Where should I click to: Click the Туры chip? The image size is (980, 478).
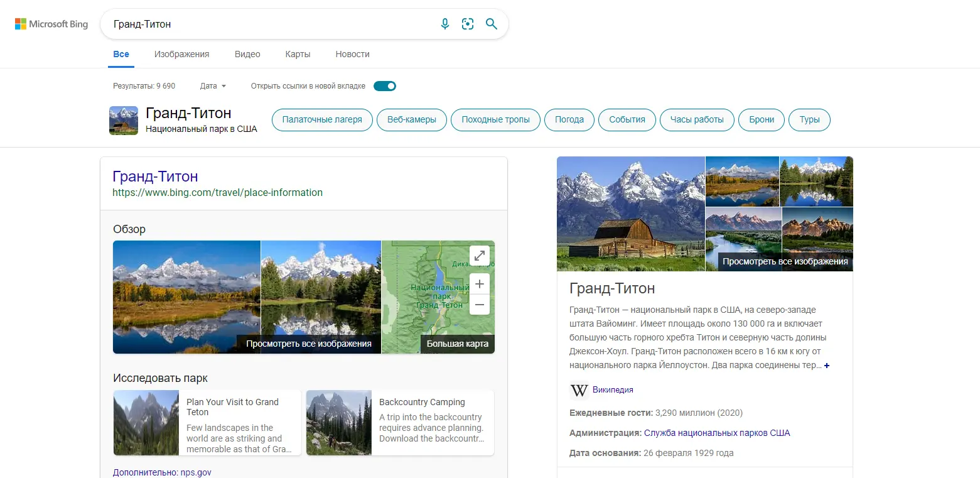pos(810,120)
